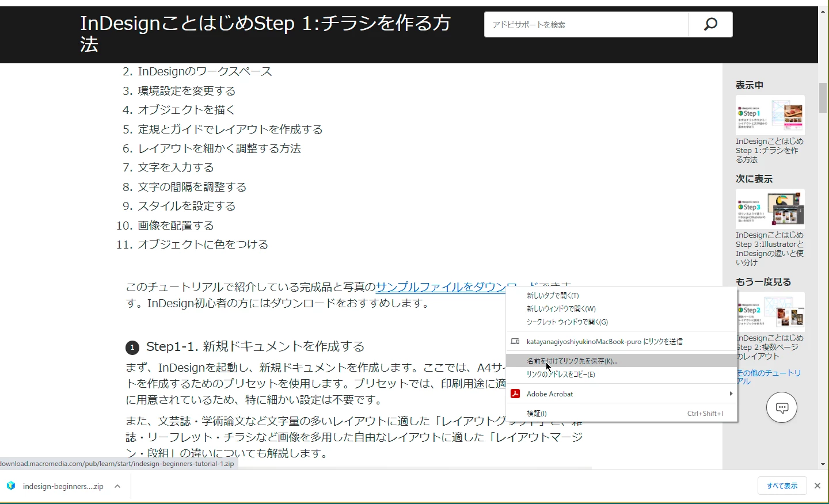Click list item 環境設定を変更する
Viewport: 829px width, 504px height.
[187, 91]
